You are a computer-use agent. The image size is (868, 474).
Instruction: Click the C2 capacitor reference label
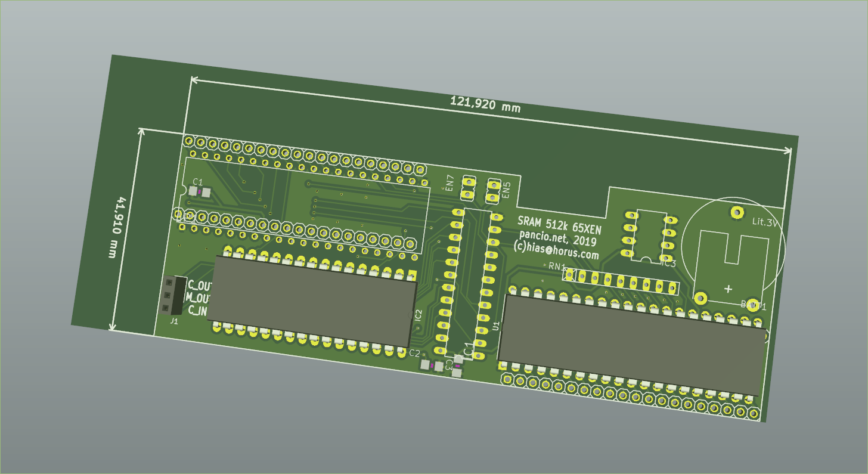pos(414,353)
